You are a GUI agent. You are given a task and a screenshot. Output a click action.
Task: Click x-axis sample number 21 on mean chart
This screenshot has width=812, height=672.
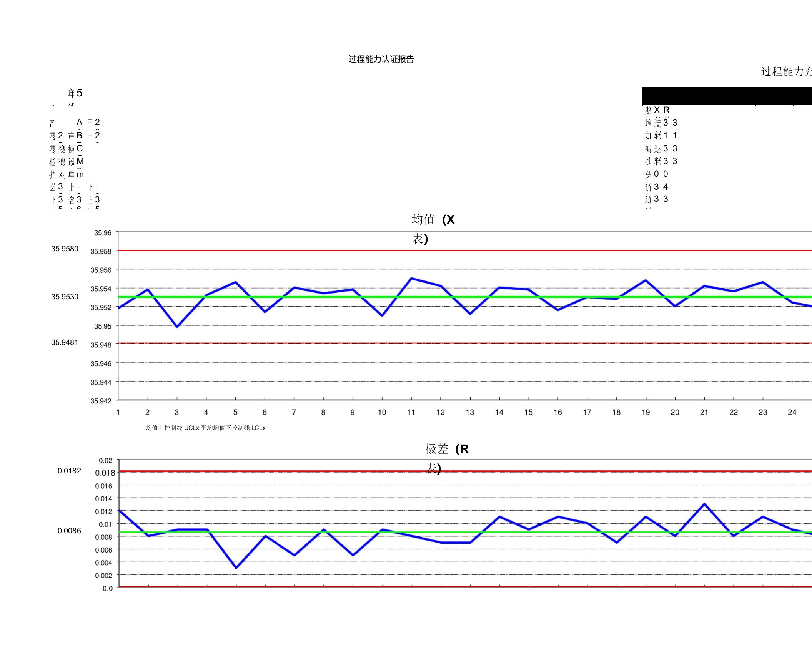pos(704,412)
